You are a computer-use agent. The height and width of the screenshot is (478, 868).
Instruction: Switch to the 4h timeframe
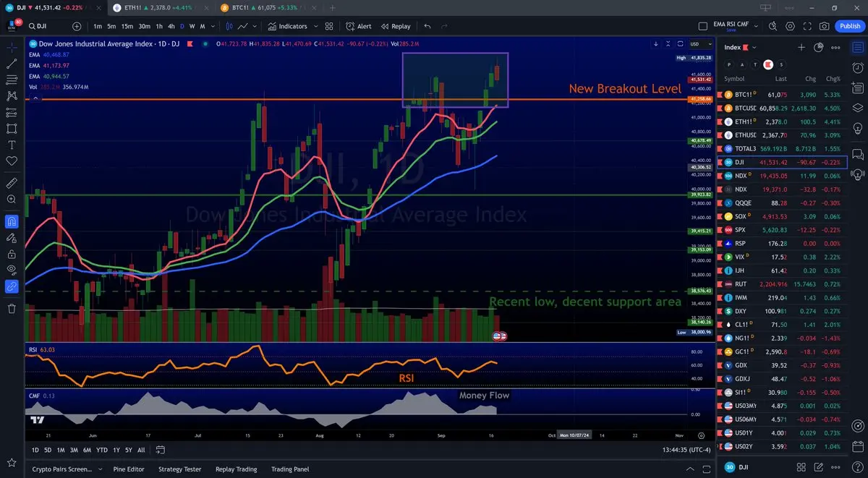tap(171, 26)
